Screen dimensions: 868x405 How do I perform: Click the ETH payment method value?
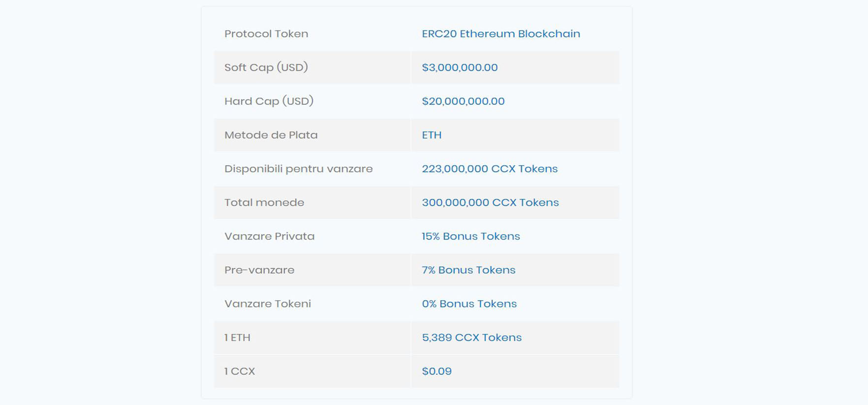pyautogui.click(x=432, y=135)
